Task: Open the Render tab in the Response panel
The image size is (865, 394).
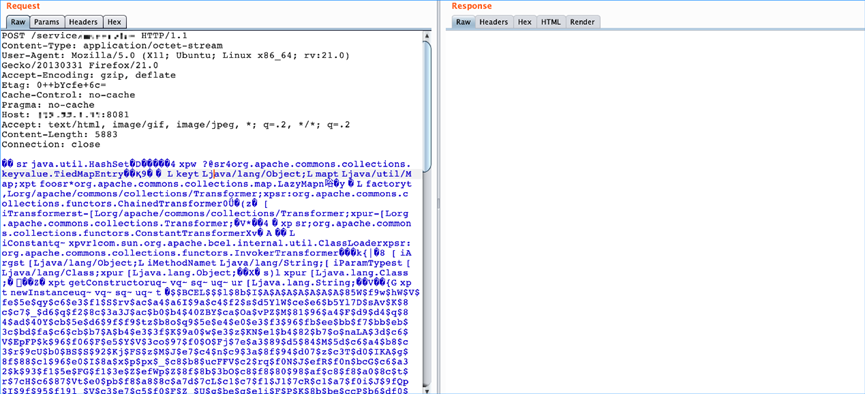Action: (x=583, y=22)
